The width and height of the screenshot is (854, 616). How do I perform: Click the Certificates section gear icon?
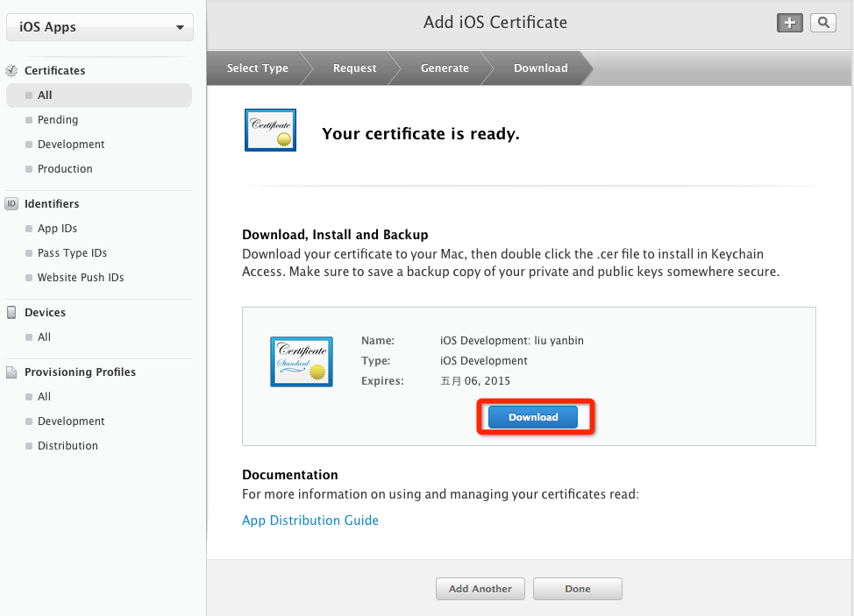click(11, 70)
